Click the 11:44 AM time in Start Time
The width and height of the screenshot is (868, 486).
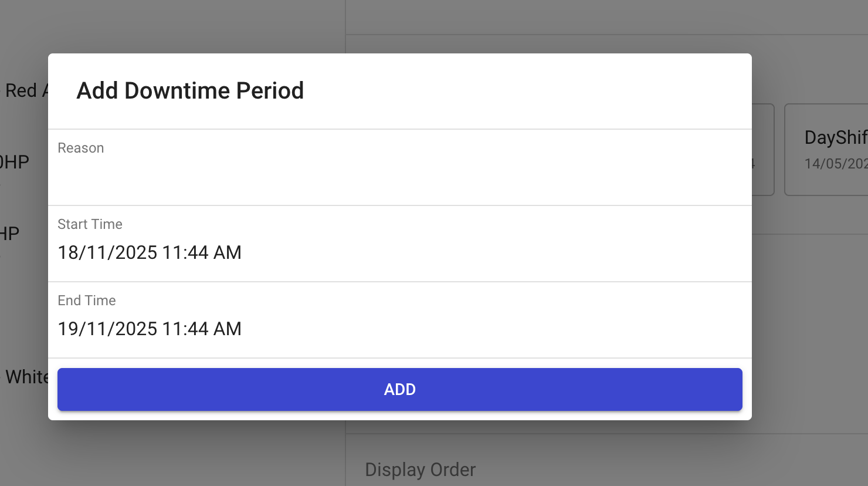pyautogui.click(x=202, y=252)
